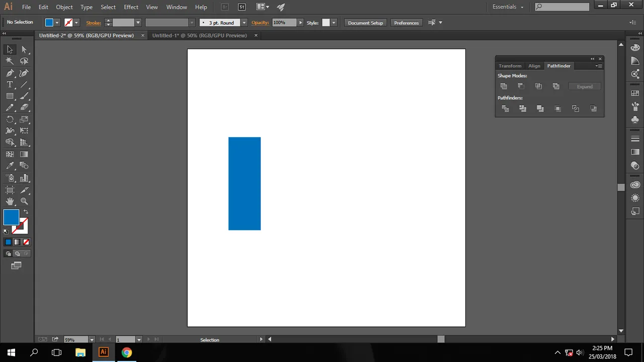Select the Line Segment tool
Image resolution: width=644 pixels, height=362 pixels.
pos(24,84)
